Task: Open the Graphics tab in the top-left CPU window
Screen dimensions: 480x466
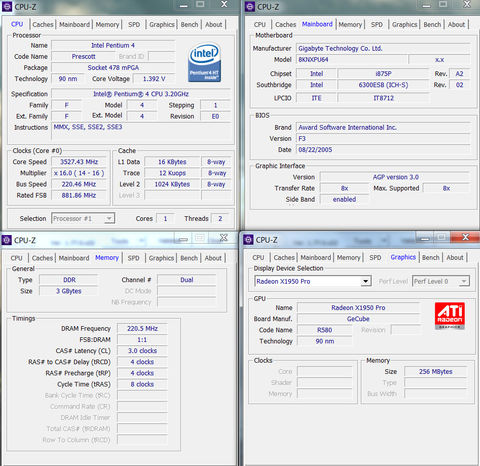Action: coord(161,25)
